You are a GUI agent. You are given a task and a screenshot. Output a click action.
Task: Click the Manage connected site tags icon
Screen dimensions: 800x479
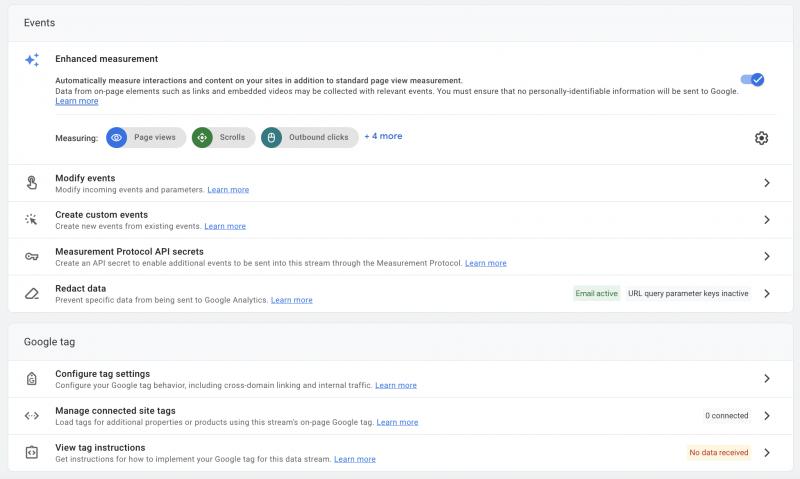coord(32,416)
